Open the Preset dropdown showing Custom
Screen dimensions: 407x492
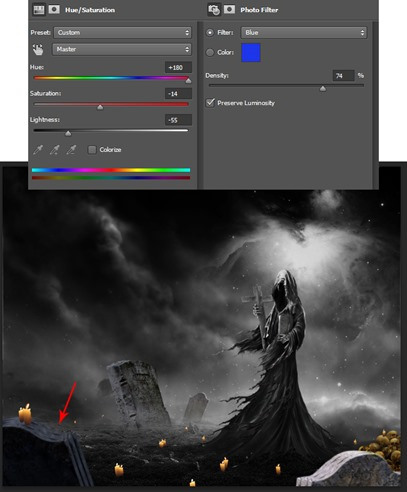pyautogui.click(x=122, y=33)
